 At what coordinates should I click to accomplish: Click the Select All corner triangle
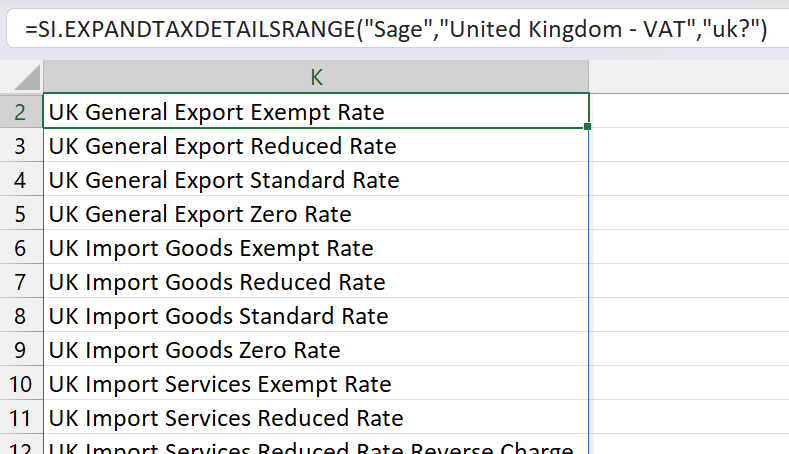point(27,77)
